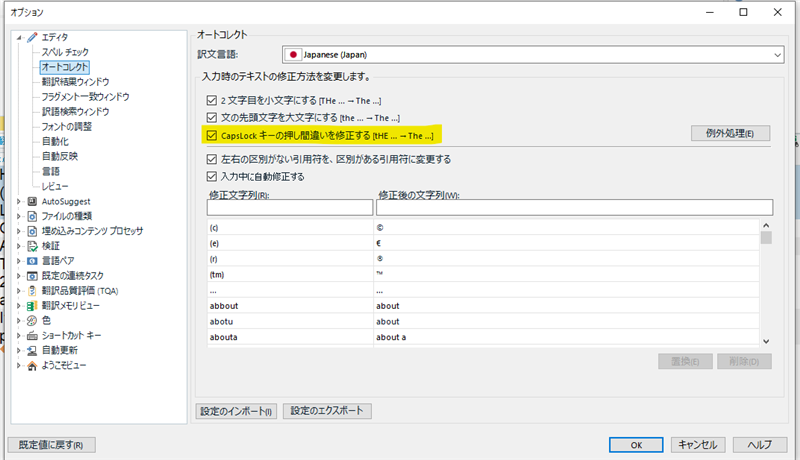This screenshot has height=460, width=800.
Task: Click the 設定のインポート button
Action: [x=236, y=411]
